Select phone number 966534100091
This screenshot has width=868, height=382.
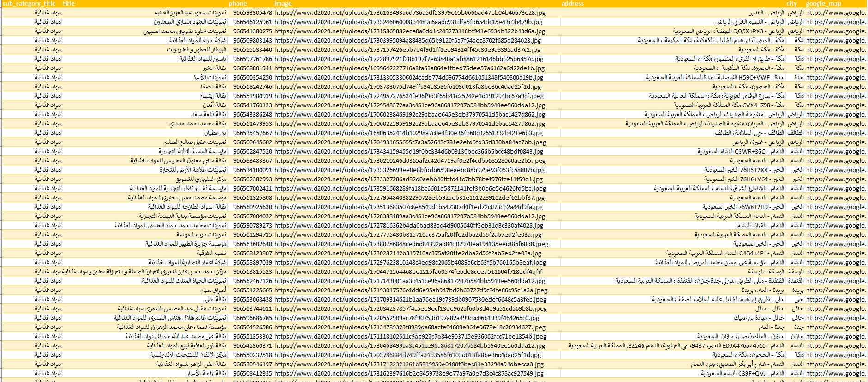click(252, 170)
